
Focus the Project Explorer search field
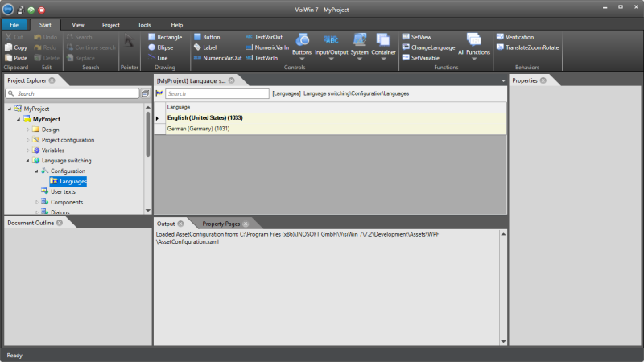(72, 93)
